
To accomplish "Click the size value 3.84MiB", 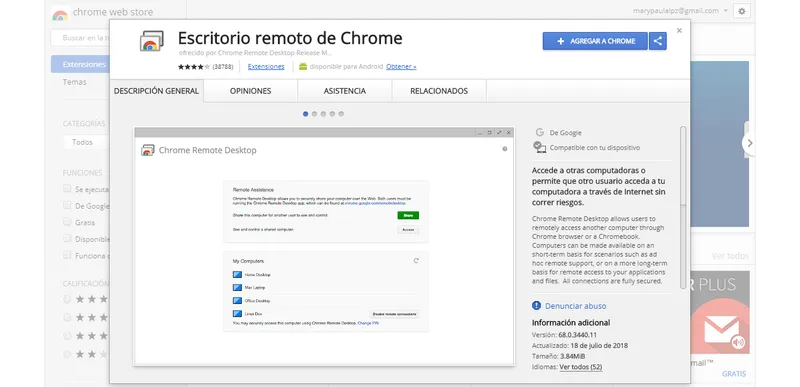I will pyautogui.click(x=572, y=356).
